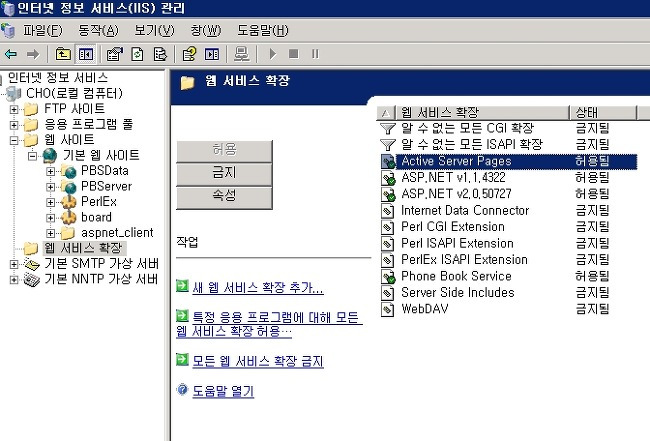Click the Refresh toolbar icon
Image resolution: width=650 pixels, height=441 pixels.
137,54
